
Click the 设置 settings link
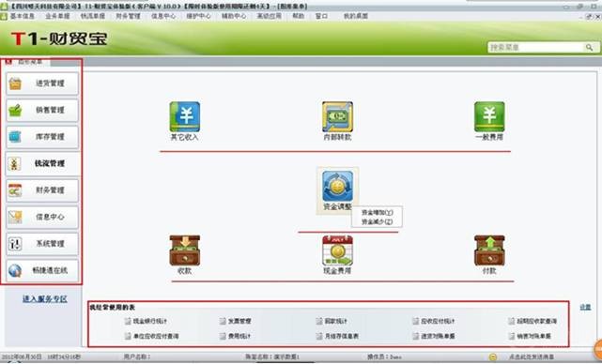(585, 307)
